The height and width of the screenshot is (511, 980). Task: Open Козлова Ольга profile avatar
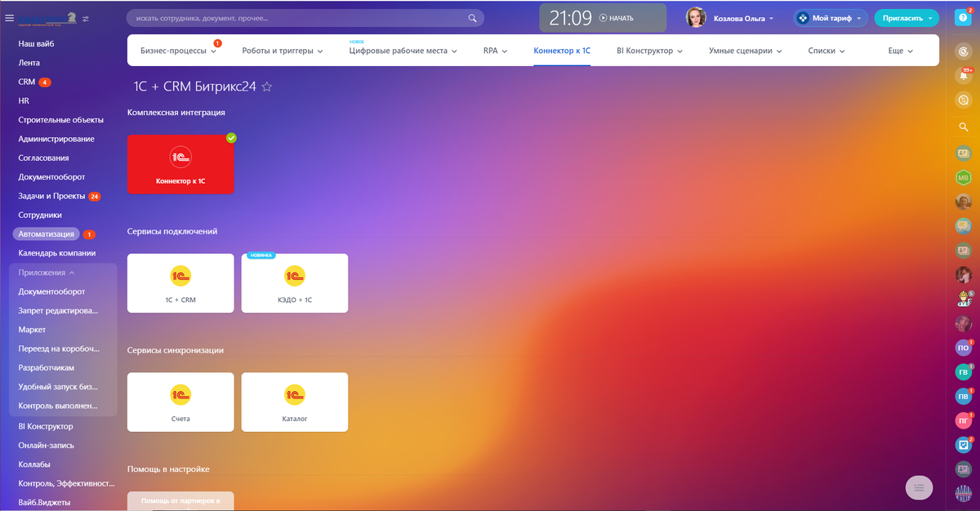(x=696, y=17)
